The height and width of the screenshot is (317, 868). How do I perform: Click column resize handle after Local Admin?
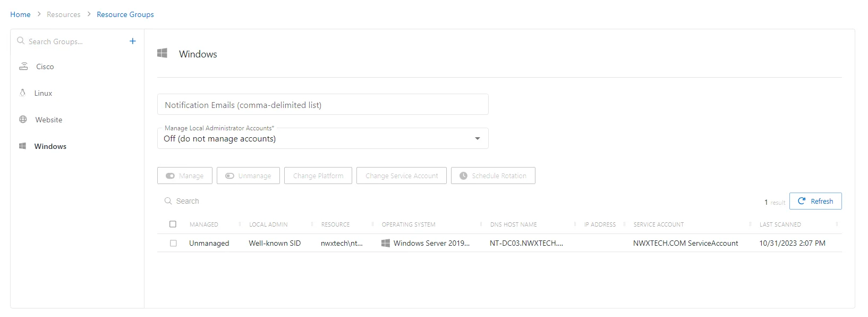312,224
